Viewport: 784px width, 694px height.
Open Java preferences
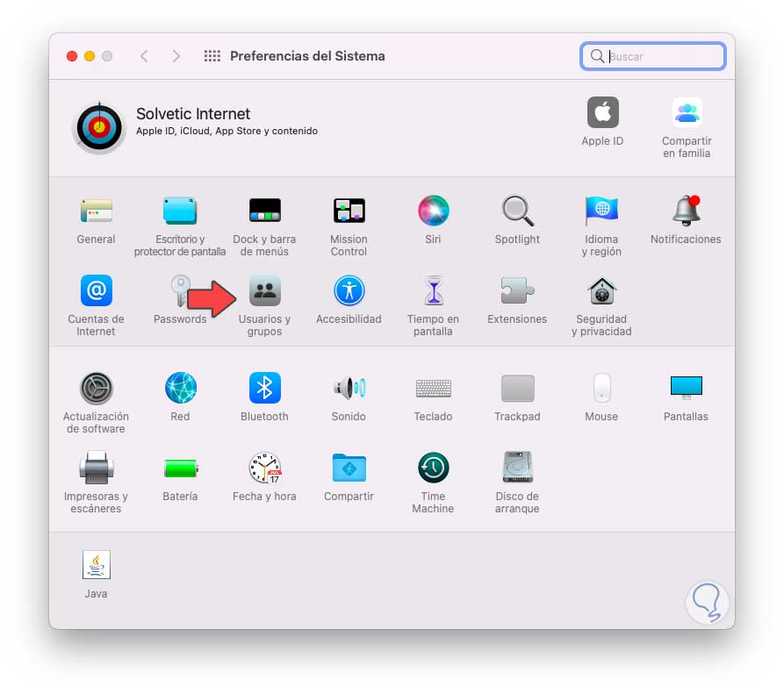click(x=96, y=565)
